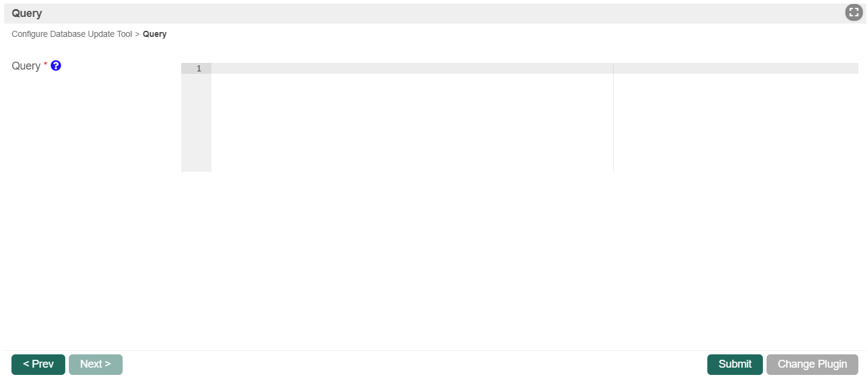The height and width of the screenshot is (384, 868).
Task: Open the Query field help icon
Action: point(56,66)
